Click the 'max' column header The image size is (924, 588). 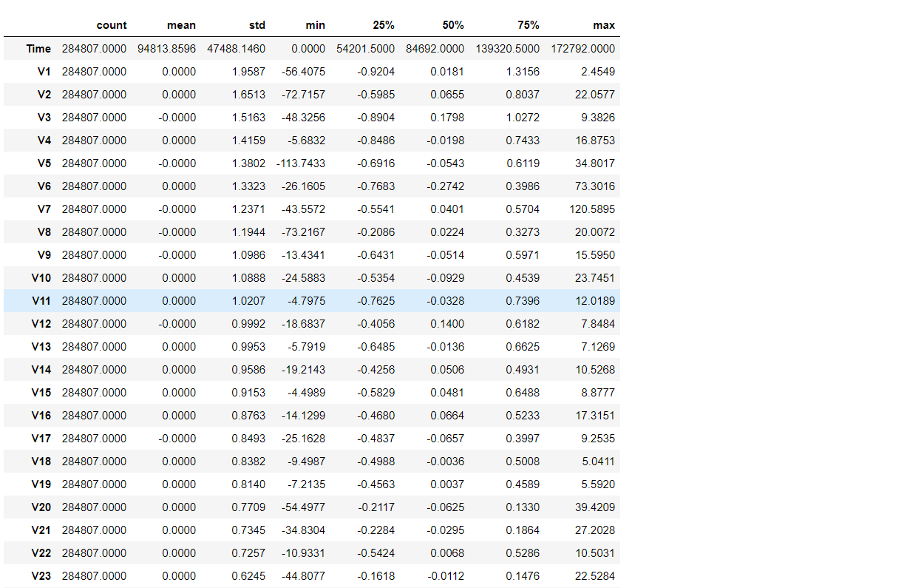tap(604, 25)
